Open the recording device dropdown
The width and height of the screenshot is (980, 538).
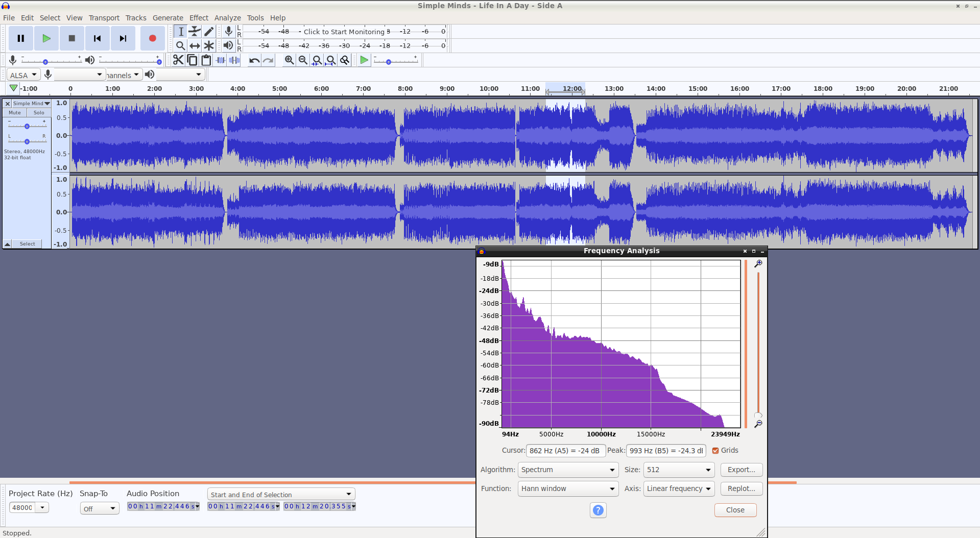coord(79,75)
